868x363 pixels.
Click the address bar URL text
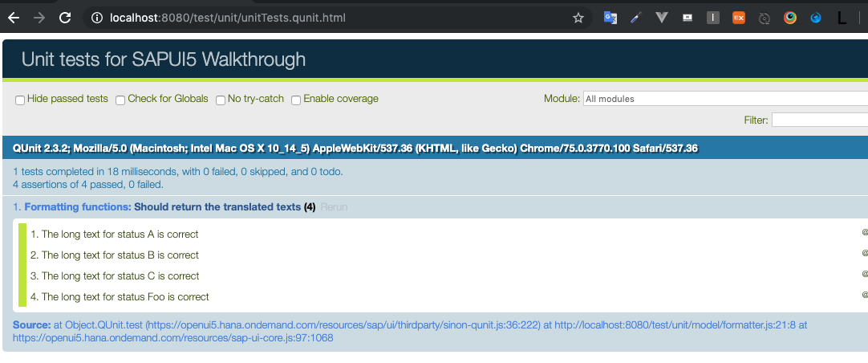coord(228,18)
